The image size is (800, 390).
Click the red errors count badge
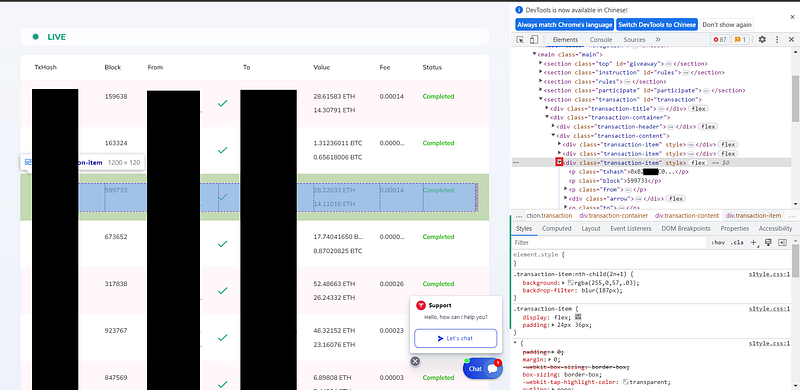(x=720, y=40)
